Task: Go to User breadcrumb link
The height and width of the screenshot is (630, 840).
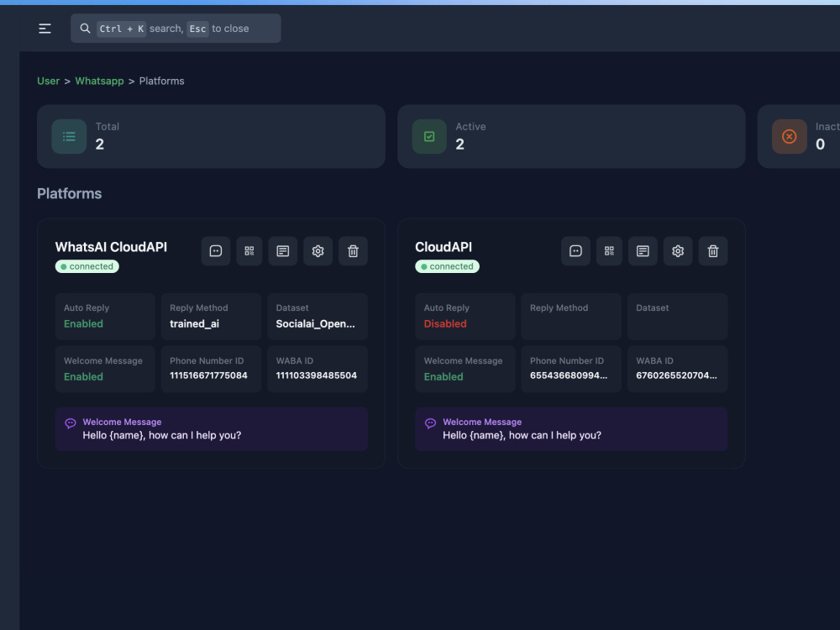Action: coord(48,81)
